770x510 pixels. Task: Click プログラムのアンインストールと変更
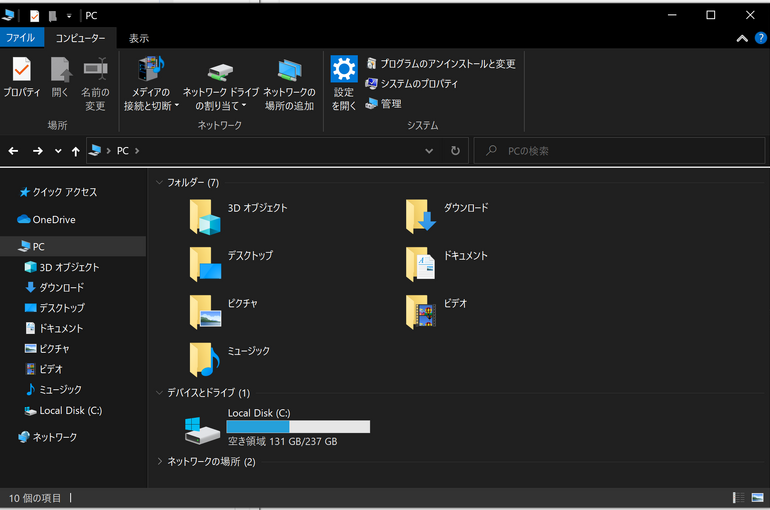(x=441, y=64)
